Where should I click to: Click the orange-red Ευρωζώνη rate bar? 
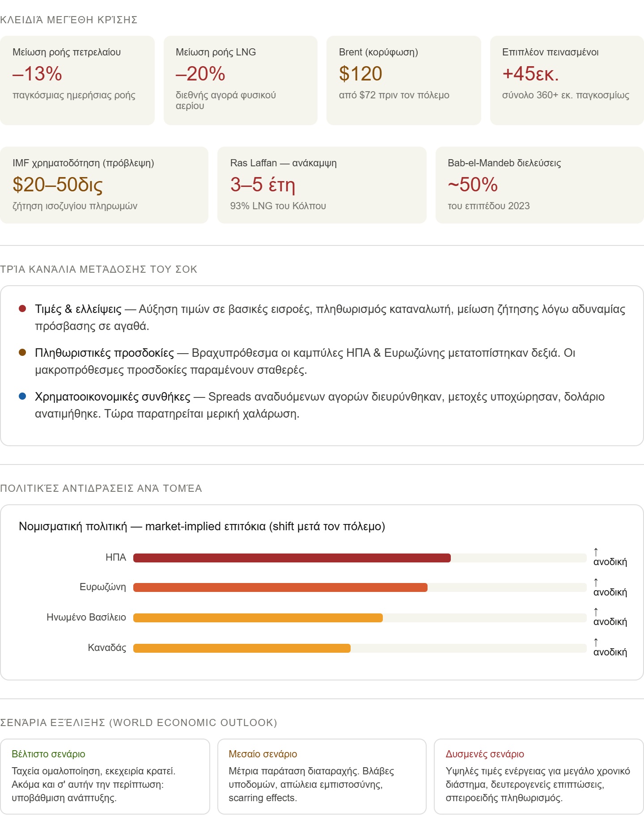pos(280,587)
